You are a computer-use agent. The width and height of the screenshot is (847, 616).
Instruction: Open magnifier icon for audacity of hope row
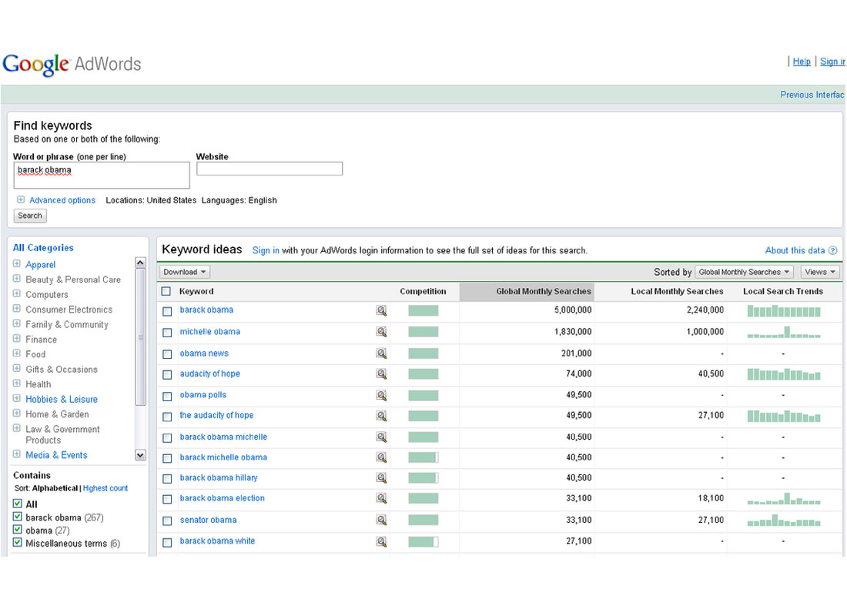(x=381, y=374)
